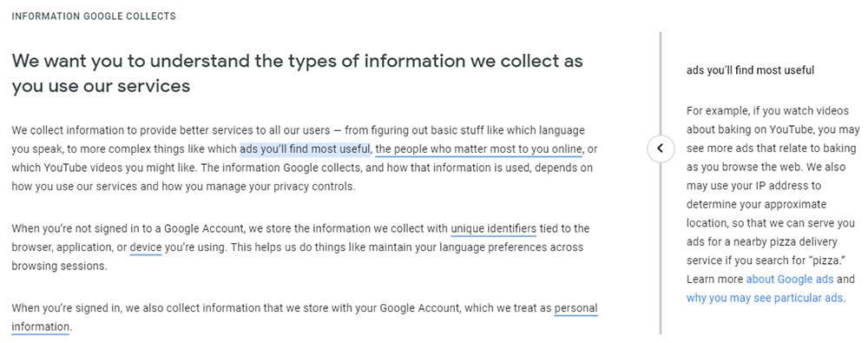Click the "INFORMATION GOOGLE COLLECTS" section label

point(94,16)
